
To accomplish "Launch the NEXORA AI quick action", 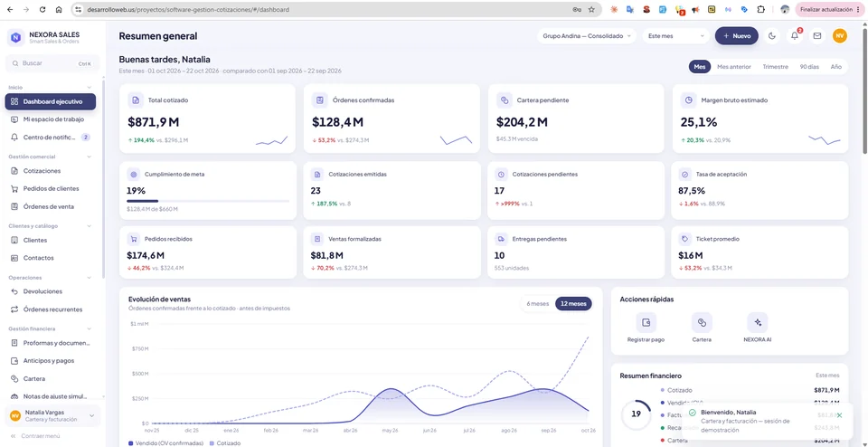I will point(758,322).
